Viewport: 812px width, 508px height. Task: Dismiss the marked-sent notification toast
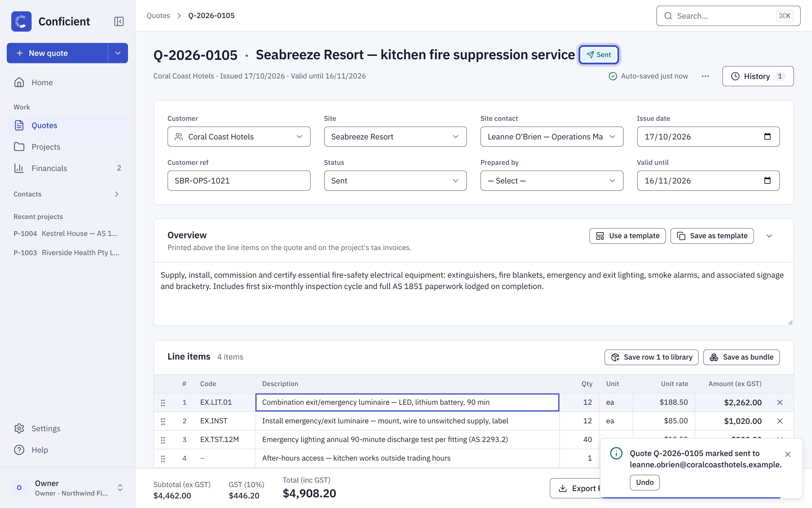(x=788, y=454)
